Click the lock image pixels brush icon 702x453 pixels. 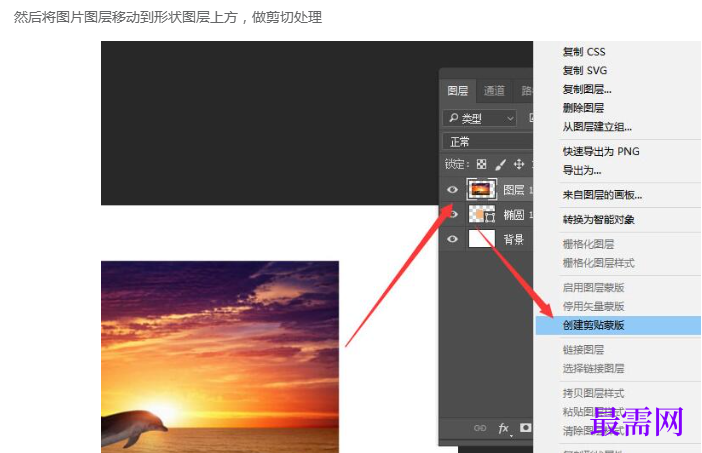tap(501, 165)
